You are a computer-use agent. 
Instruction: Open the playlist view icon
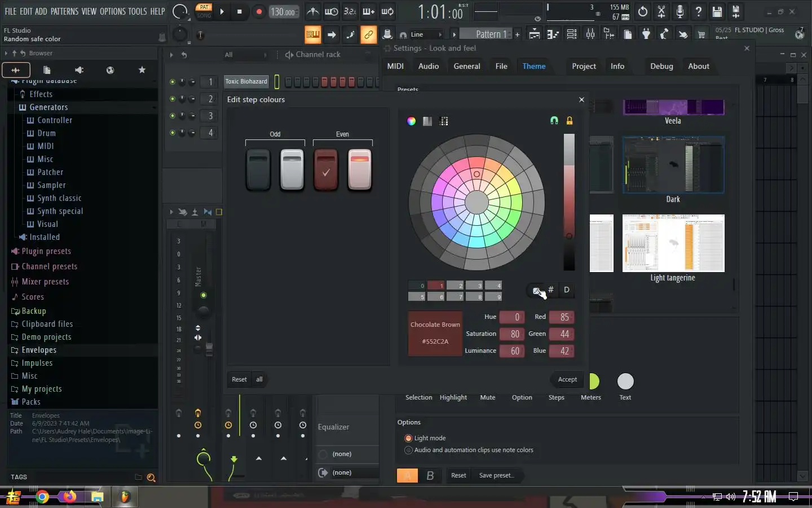(535, 34)
